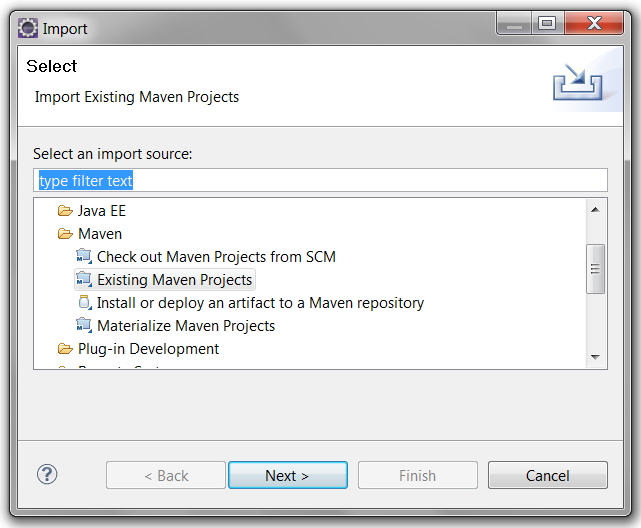
Task: Select the Plug-in Development category
Action: [148, 349]
